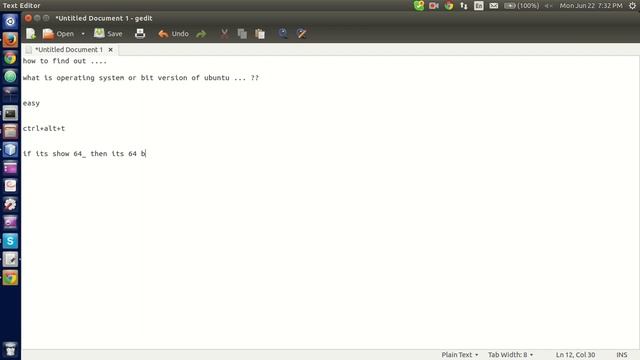Open the Tab Width dropdown

pos(511,355)
